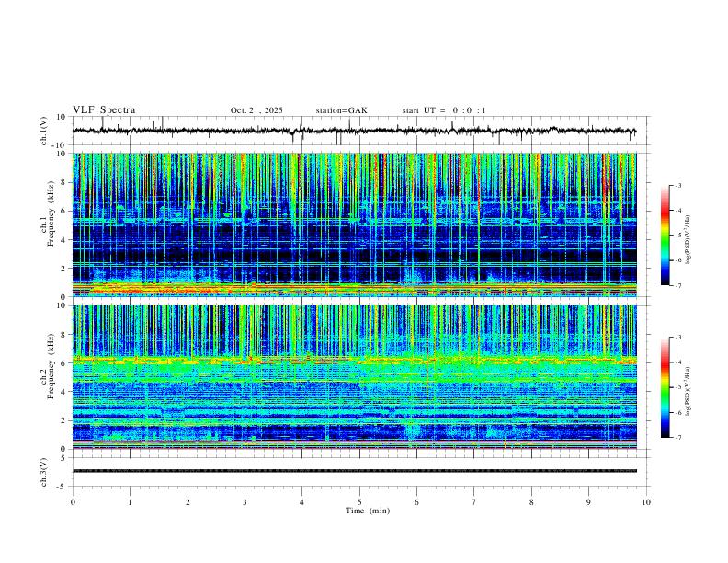The image size is (728, 563).
Task: Click the ch.2 PSD color scale bar
Action: coord(665,387)
